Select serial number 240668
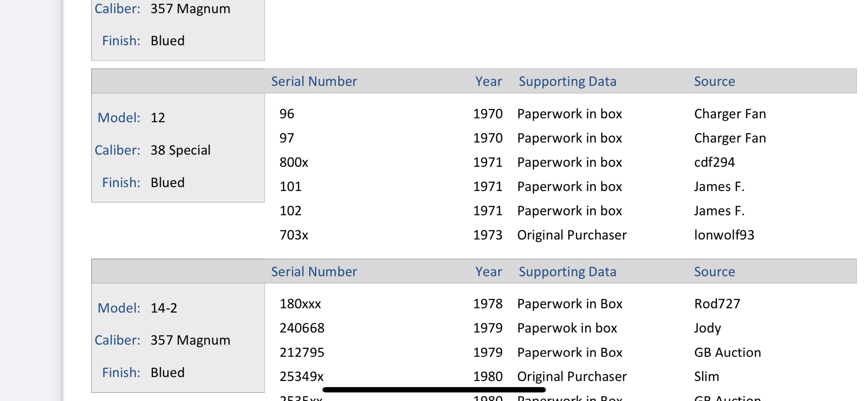Image resolution: width=868 pixels, height=401 pixels. pyautogui.click(x=302, y=328)
